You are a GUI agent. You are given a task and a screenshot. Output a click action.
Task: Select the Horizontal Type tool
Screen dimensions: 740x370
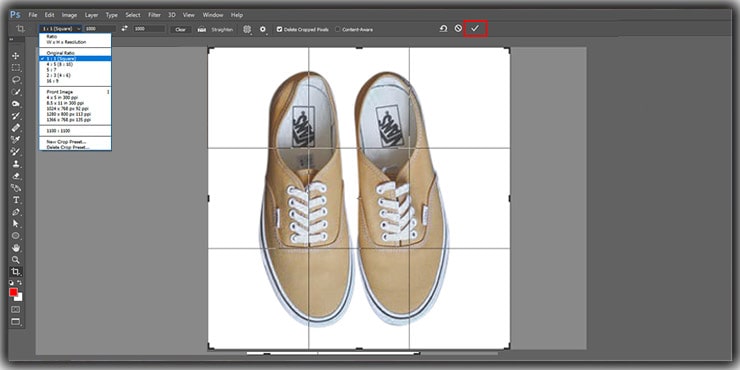pyautogui.click(x=16, y=200)
